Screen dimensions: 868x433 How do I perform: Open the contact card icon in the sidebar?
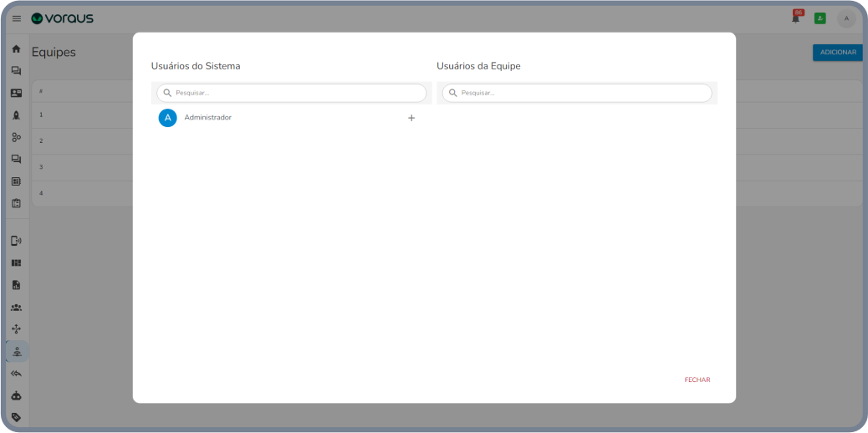point(16,94)
